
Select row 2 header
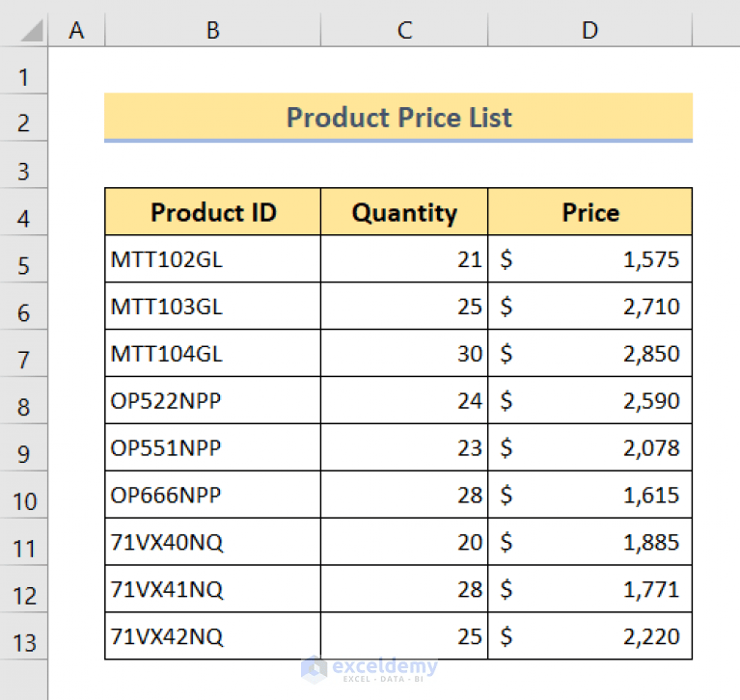(x=23, y=118)
